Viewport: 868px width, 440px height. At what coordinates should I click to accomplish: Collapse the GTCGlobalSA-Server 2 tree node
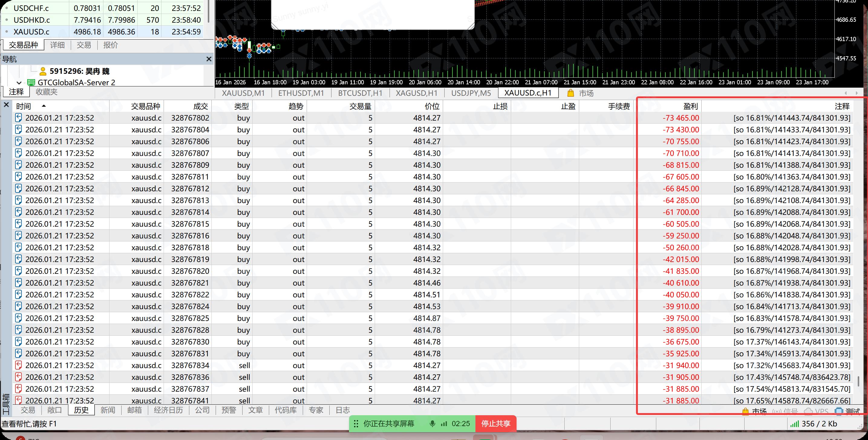coord(19,82)
